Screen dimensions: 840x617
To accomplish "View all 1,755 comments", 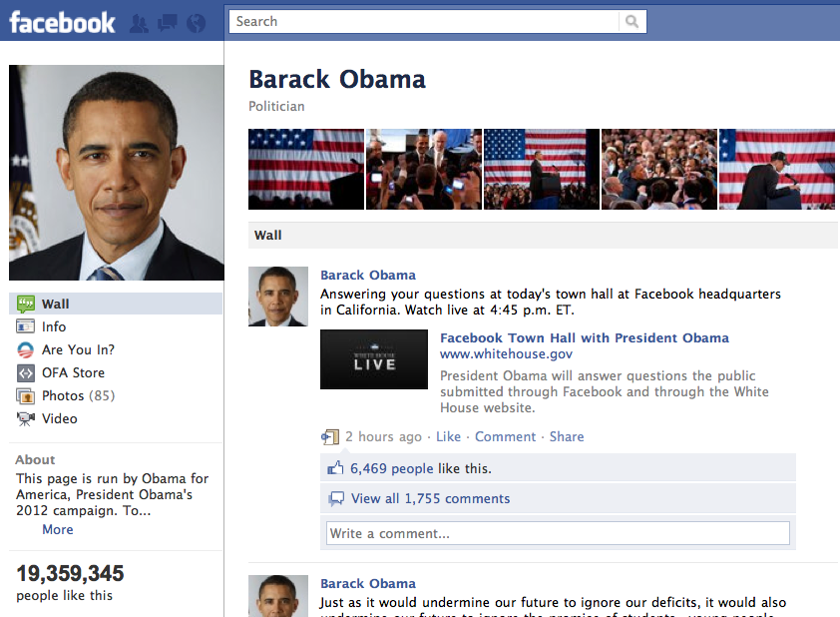I will [430, 498].
